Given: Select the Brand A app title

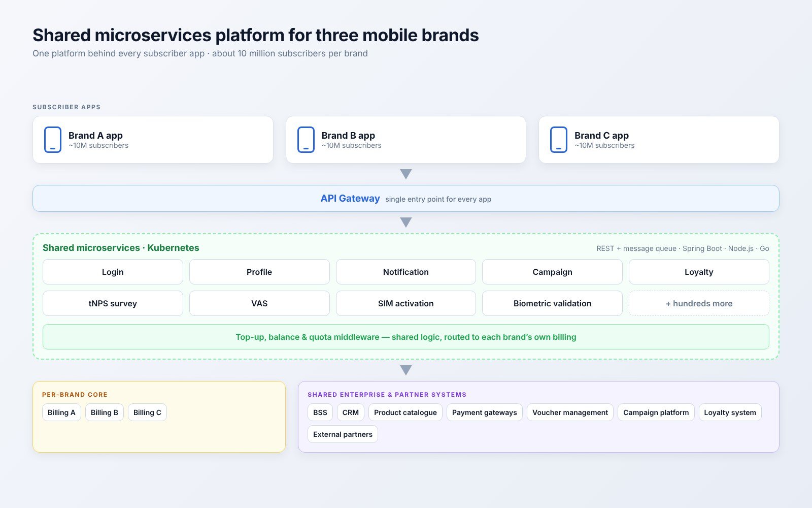Looking at the screenshot, I should click(x=95, y=136).
